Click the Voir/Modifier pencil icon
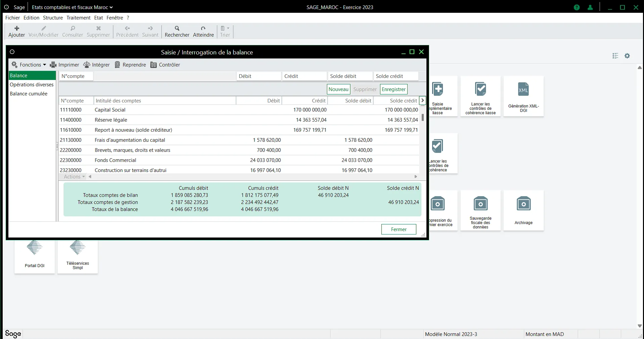Screen dimensions: 644x339 point(43,28)
